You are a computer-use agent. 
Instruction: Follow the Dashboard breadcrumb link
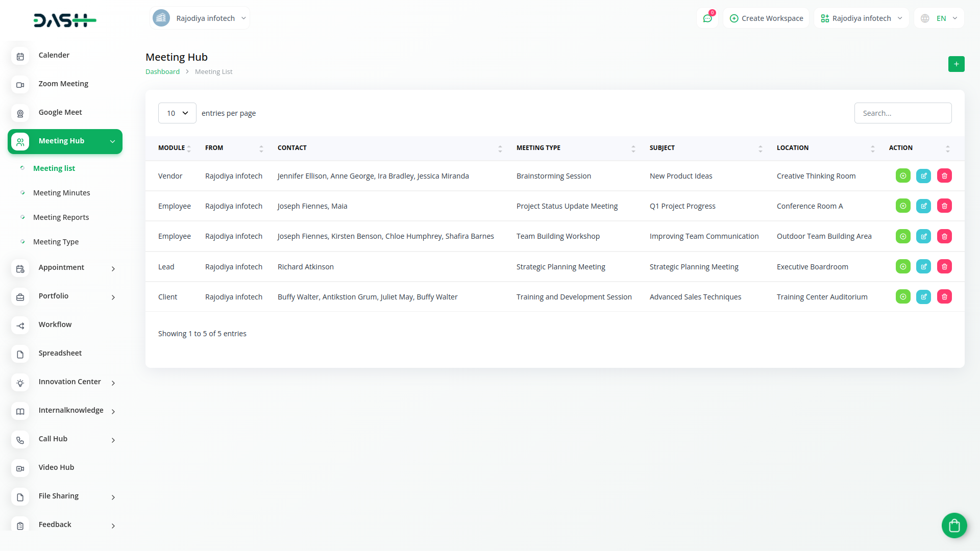162,72
